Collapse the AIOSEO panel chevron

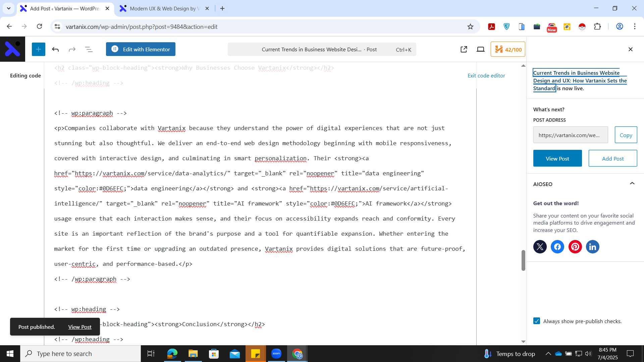click(632, 184)
